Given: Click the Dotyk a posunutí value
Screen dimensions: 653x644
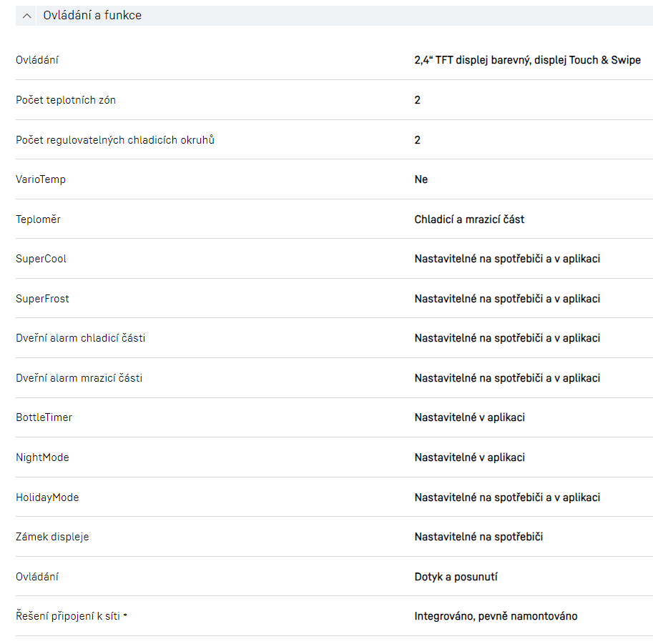Looking at the screenshot, I should point(456,577).
